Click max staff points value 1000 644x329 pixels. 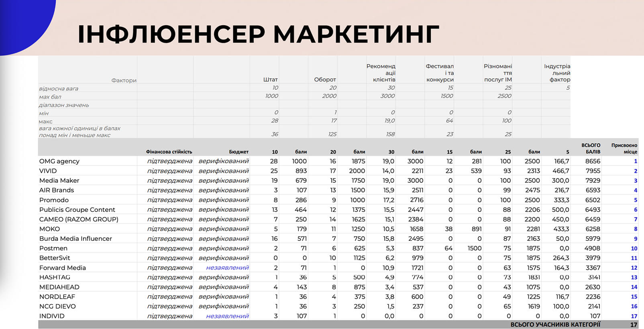coord(271,96)
